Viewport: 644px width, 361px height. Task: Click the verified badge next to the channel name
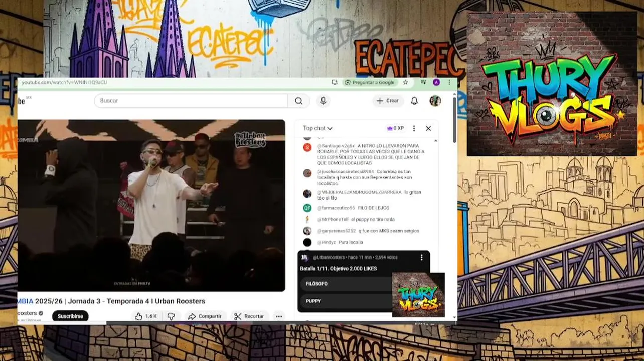(x=41, y=313)
